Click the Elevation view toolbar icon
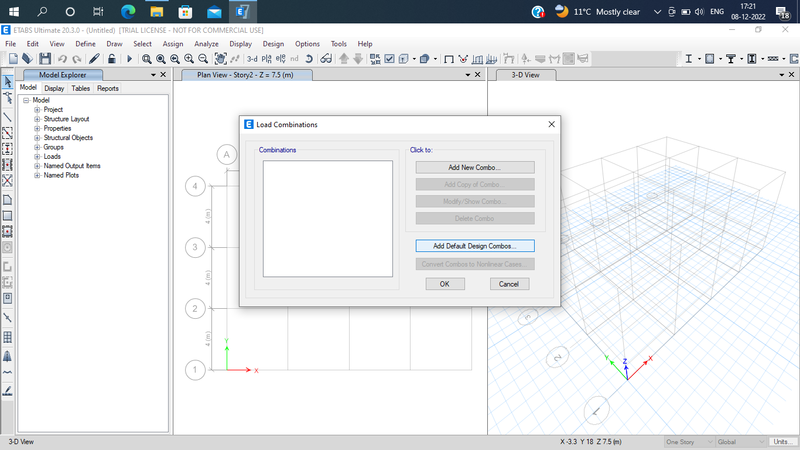Image resolution: width=800 pixels, height=450 pixels. point(281,59)
